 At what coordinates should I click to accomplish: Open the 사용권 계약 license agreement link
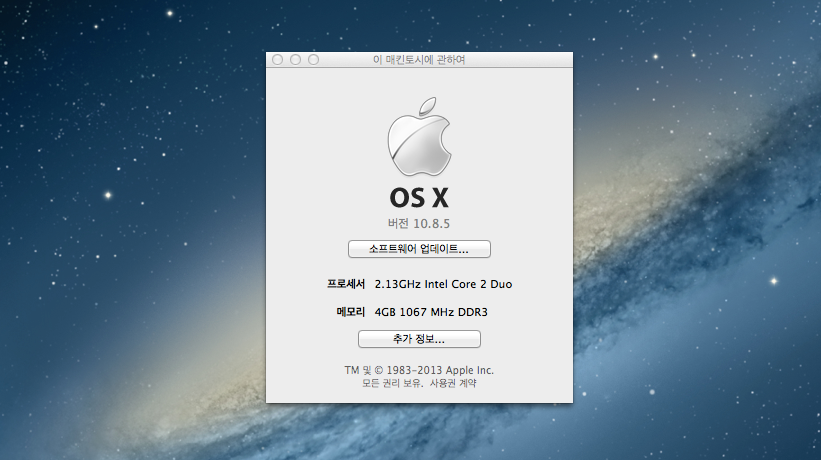click(453, 383)
